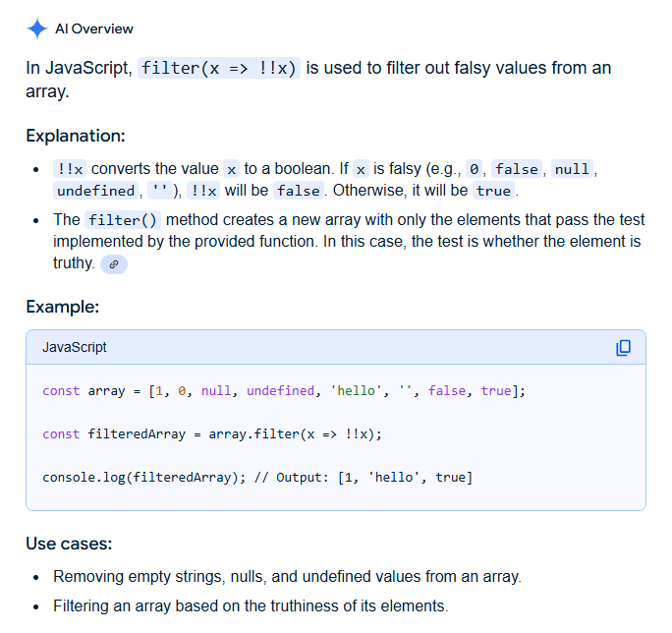Click the 'Filtering an array based' bullet item
Viewport: 672px width, 633px height.
pyautogui.click(x=251, y=606)
